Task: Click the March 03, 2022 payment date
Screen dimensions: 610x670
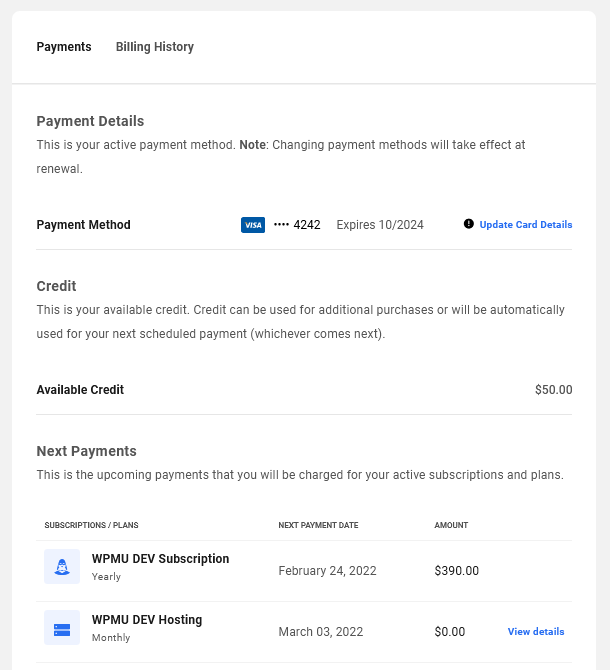Action: click(321, 632)
